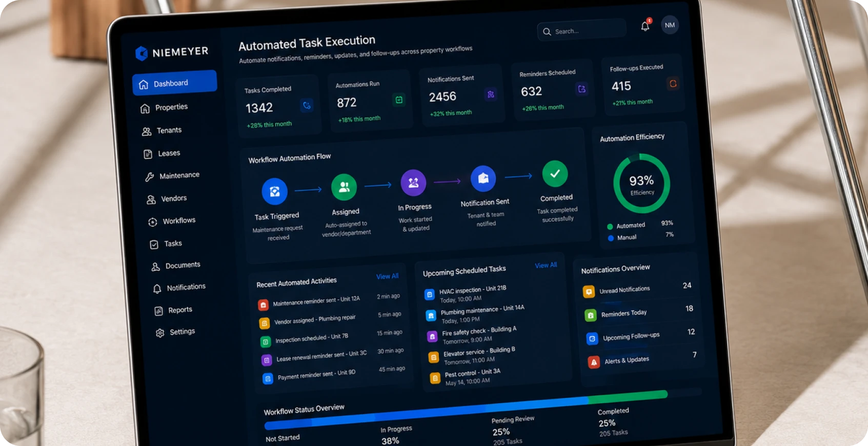Click the Completed 25% status label
The height and width of the screenshot is (446, 868).
[613, 422]
